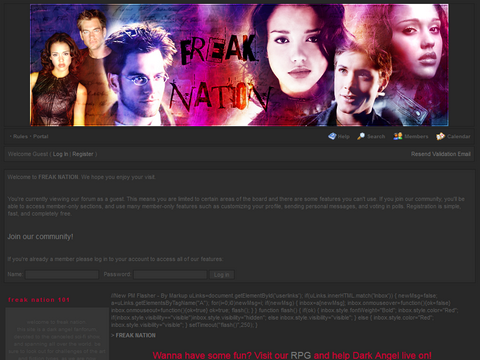Screen dimensions: 480x360
Task: Open the Help link
Action: (344, 136)
